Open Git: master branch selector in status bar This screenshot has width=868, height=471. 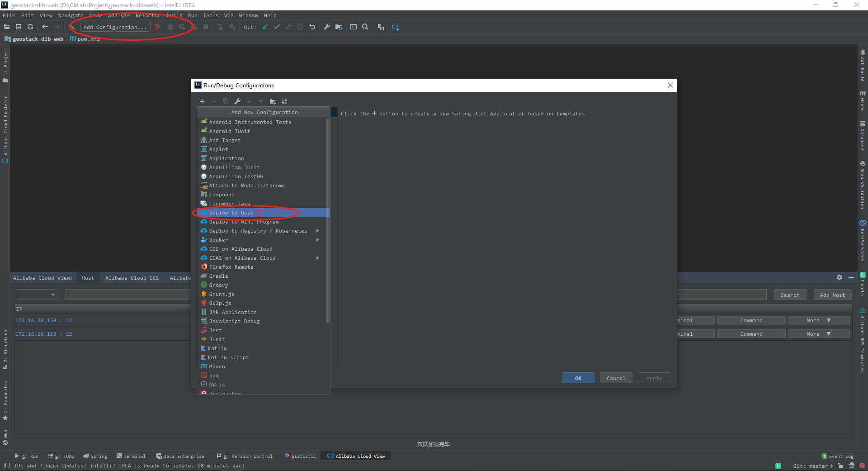813,466
